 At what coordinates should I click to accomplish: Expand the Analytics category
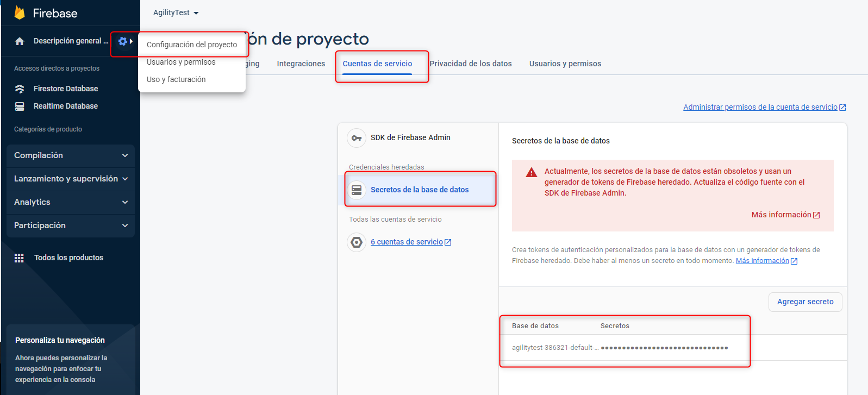click(x=71, y=202)
